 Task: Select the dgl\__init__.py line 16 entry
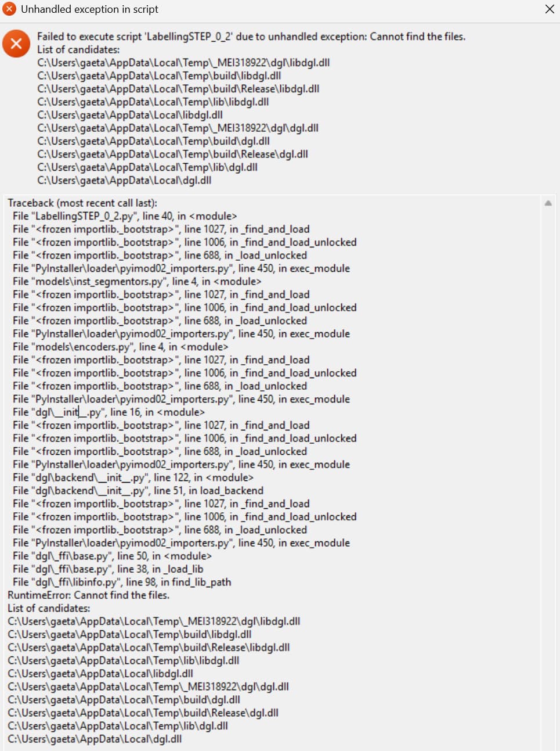click(x=109, y=412)
